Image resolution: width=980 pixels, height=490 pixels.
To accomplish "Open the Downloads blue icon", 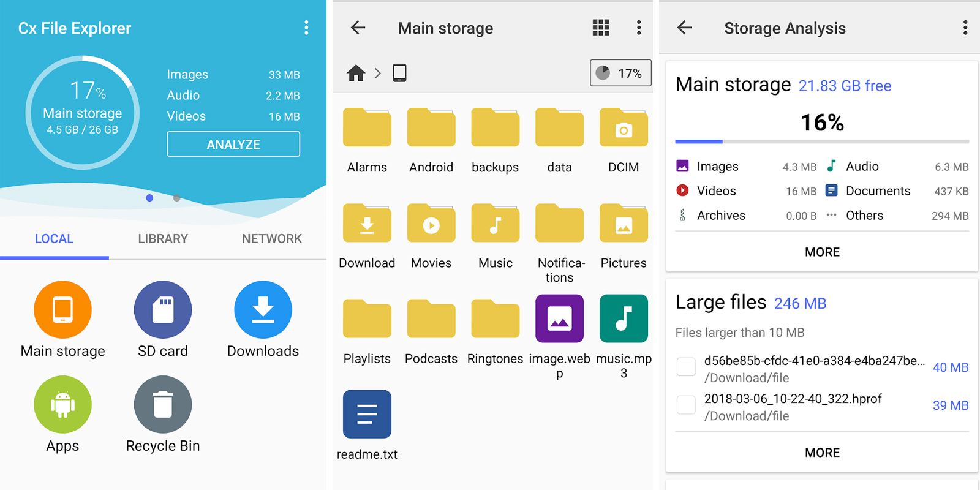I will [x=263, y=310].
